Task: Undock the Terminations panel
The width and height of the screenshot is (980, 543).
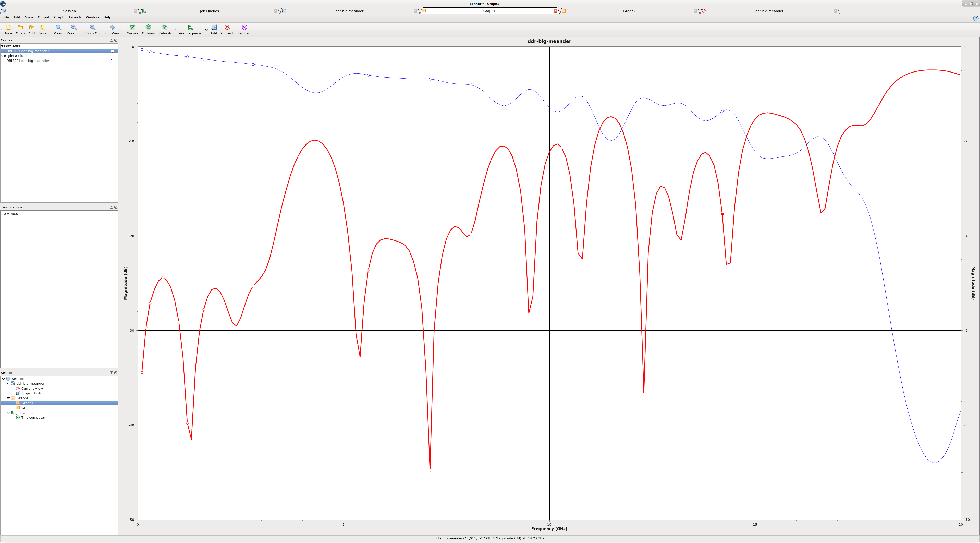Action: 112,207
